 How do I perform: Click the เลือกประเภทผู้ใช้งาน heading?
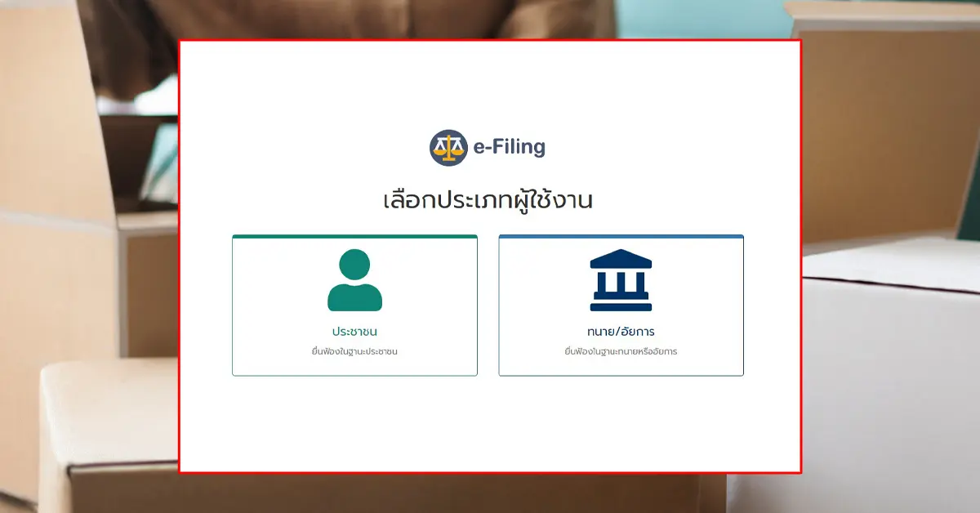coord(488,201)
